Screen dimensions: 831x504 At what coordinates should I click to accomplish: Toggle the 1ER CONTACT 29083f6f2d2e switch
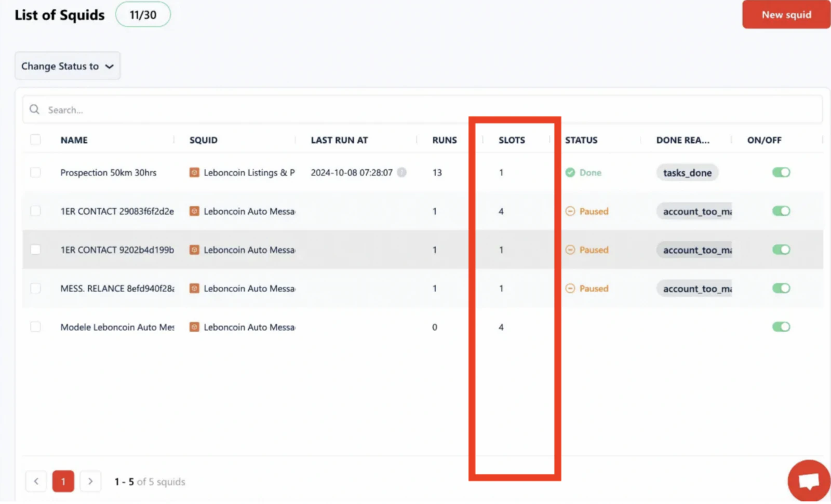click(x=781, y=211)
